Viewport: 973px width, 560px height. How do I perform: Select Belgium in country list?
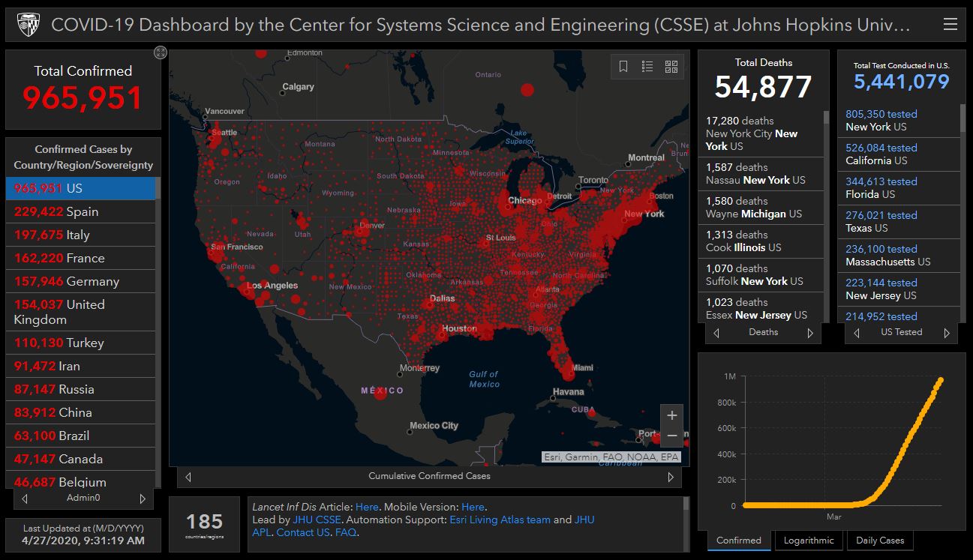[x=80, y=480]
